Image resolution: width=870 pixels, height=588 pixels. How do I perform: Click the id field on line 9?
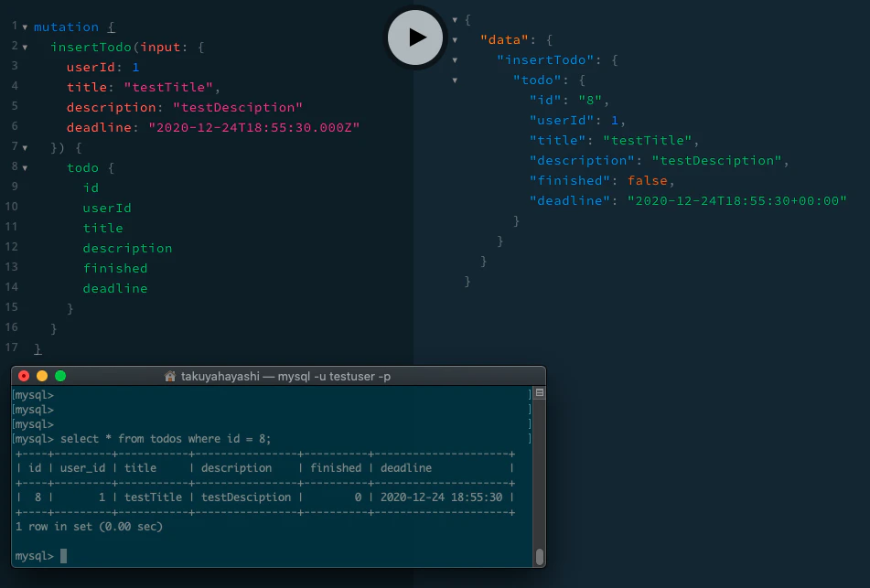click(91, 188)
